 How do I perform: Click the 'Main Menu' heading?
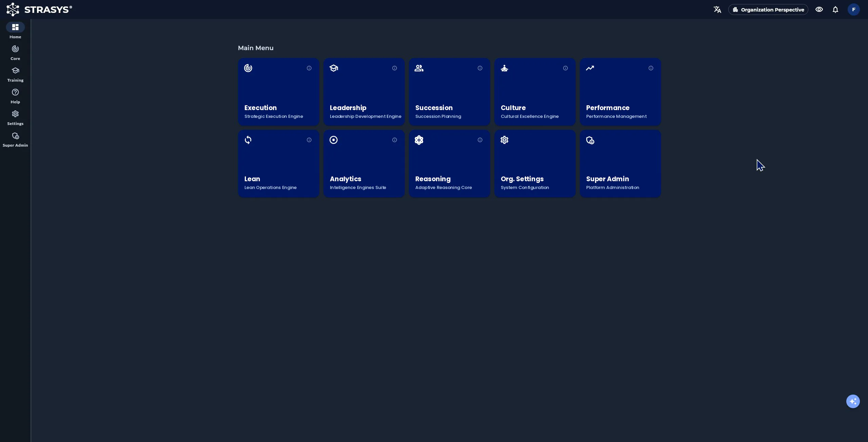point(256,48)
